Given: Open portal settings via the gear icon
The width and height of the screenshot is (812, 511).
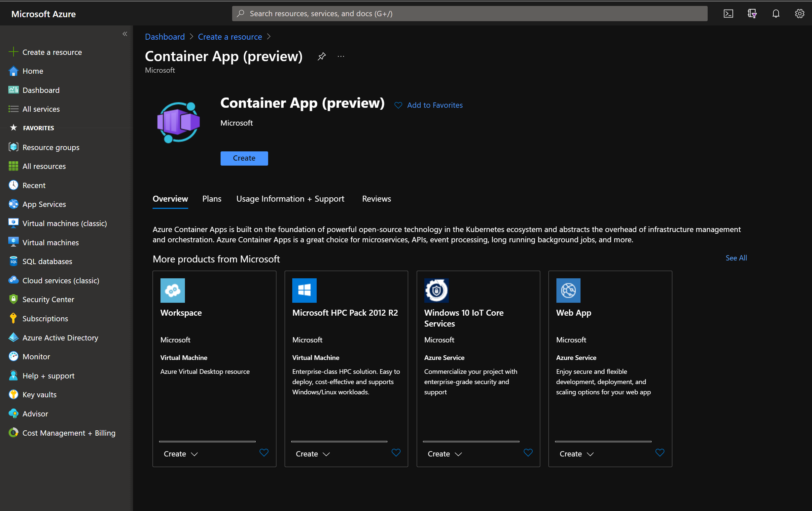Looking at the screenshot, I should 799,14.
